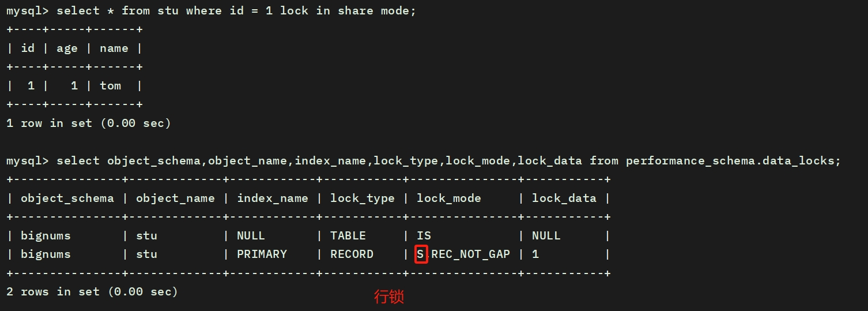Click the name value tom

(x=110, y=86)
